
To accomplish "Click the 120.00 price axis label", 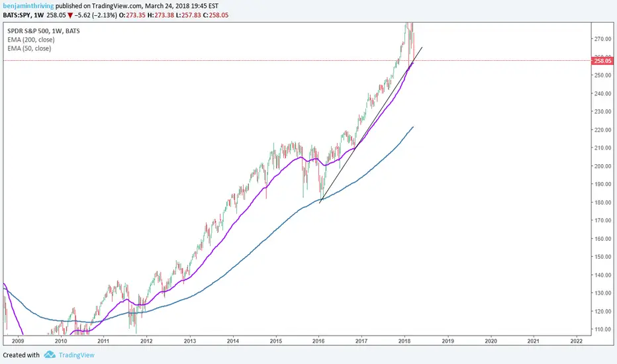I will click(603, 311).
